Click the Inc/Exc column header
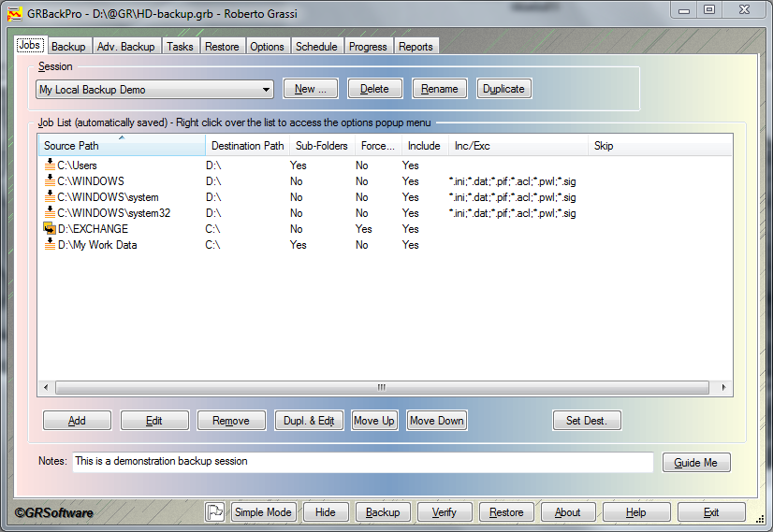The image size is (773, 532). [518, 145]
